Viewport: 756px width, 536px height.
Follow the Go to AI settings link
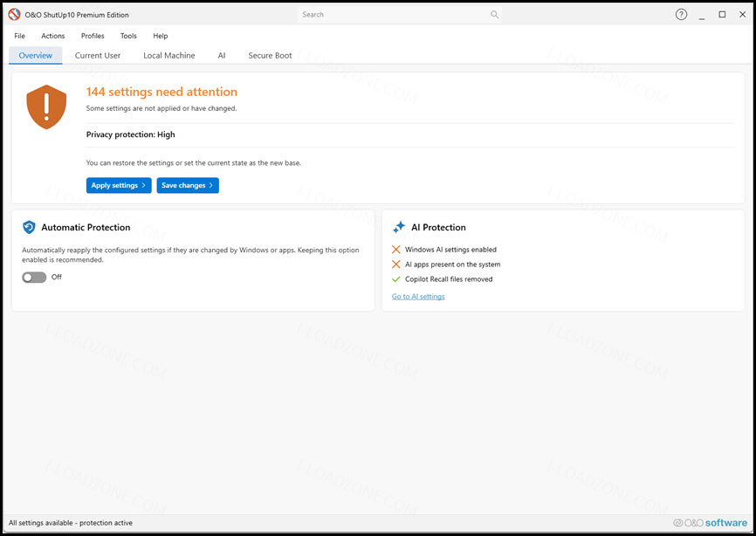coord(418,297)
